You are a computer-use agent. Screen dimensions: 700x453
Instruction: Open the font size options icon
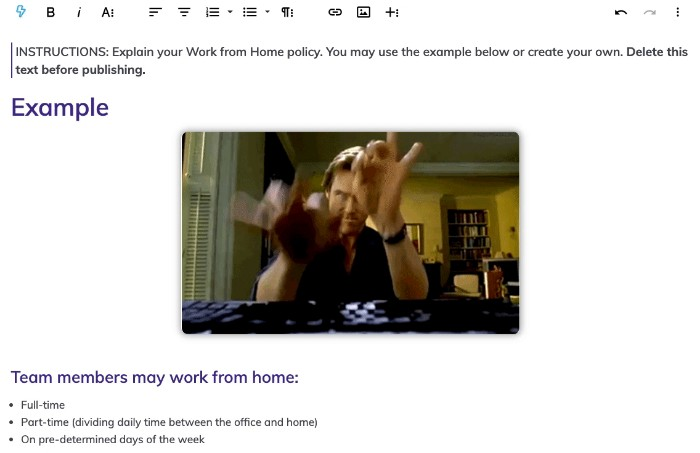click(x=108, y=12)
